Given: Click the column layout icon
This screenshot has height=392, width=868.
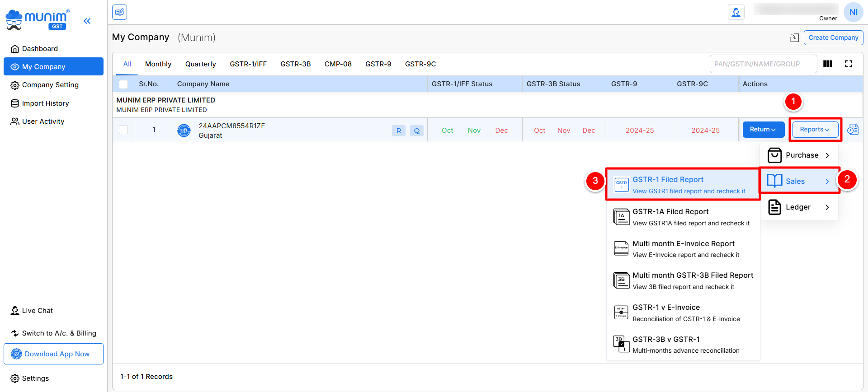Looking at the screenshot, I should 827,64.
